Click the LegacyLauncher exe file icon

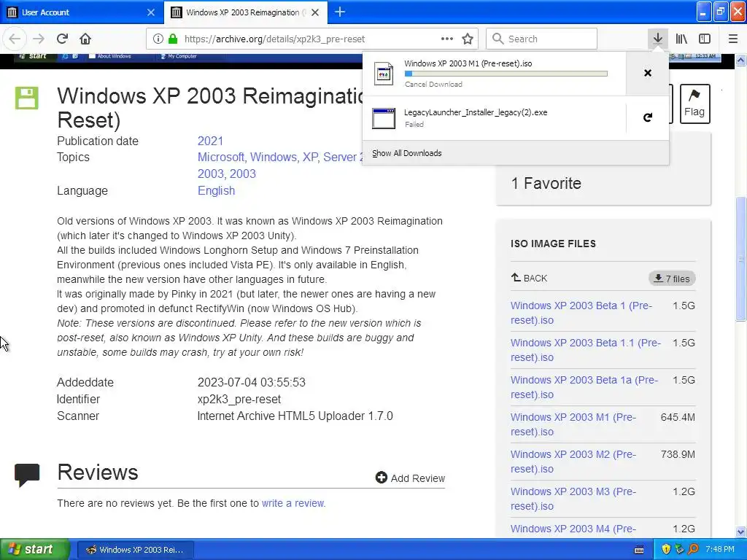click(x=384, y=119)
